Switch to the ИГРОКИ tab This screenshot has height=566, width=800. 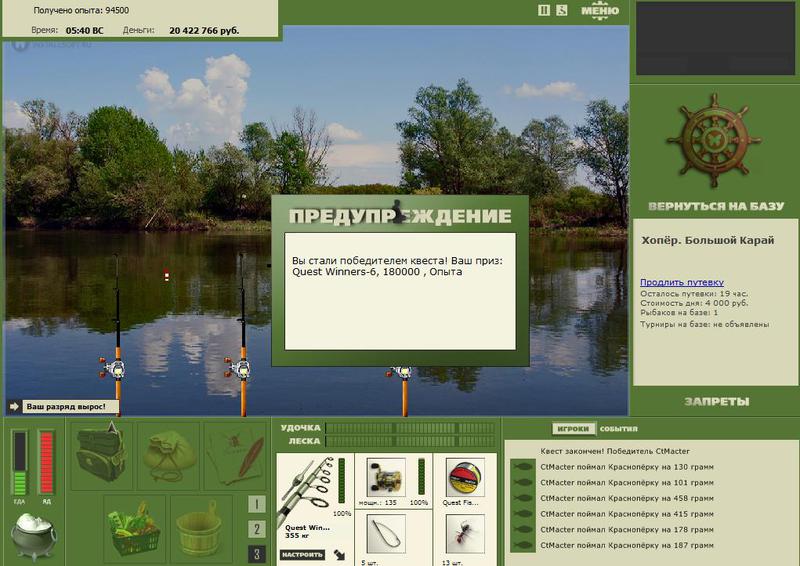click(x=574, y=429)
